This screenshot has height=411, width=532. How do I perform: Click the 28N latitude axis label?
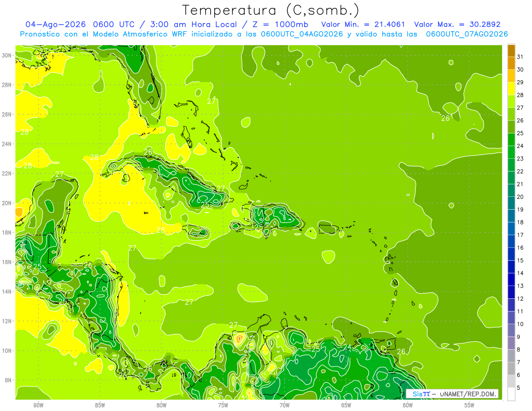click(x=7, y=85)
